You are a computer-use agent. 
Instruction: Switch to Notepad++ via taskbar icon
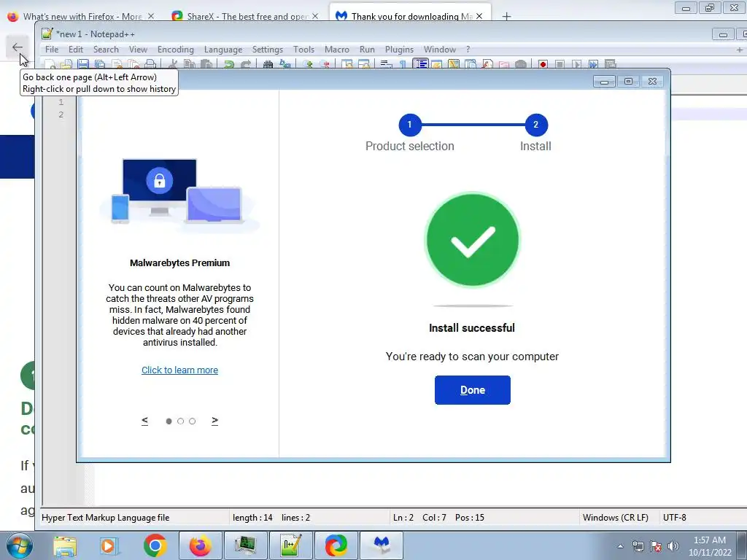[290, 545]
